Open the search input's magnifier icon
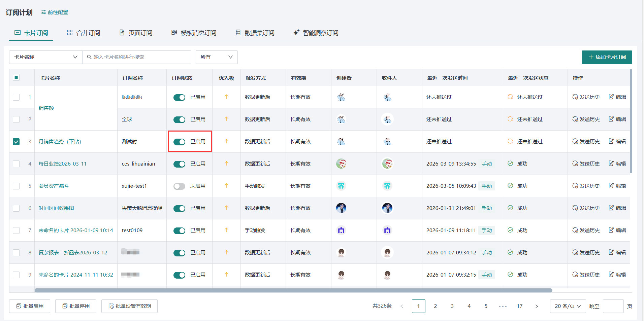This screenshot has width=644, height=321. pos(89,57)
